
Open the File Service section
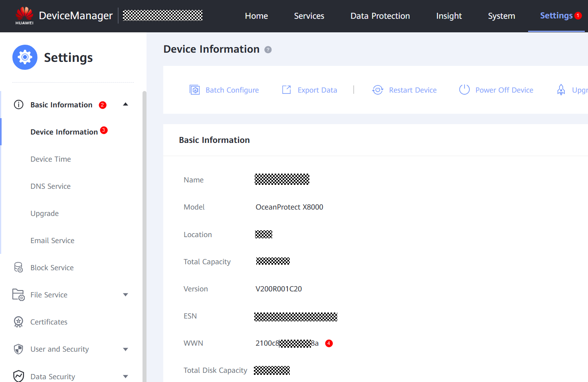coord(49,295)
